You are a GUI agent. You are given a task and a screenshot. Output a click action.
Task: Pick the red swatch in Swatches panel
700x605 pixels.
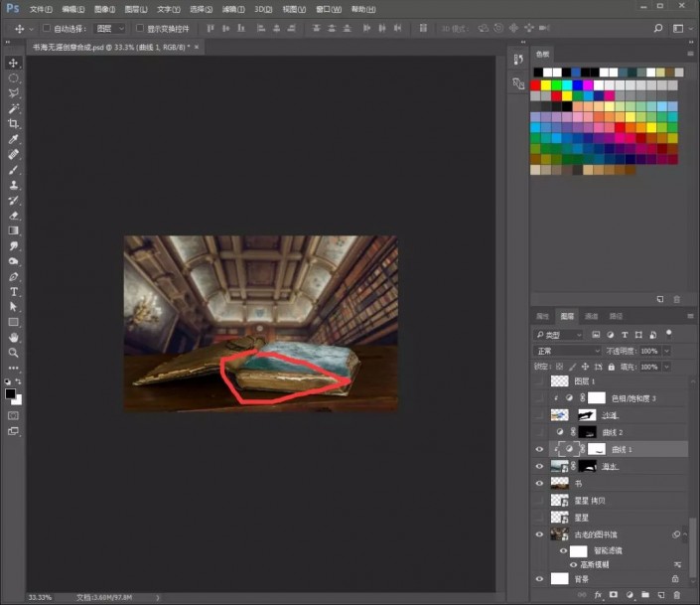pos(535,84)
